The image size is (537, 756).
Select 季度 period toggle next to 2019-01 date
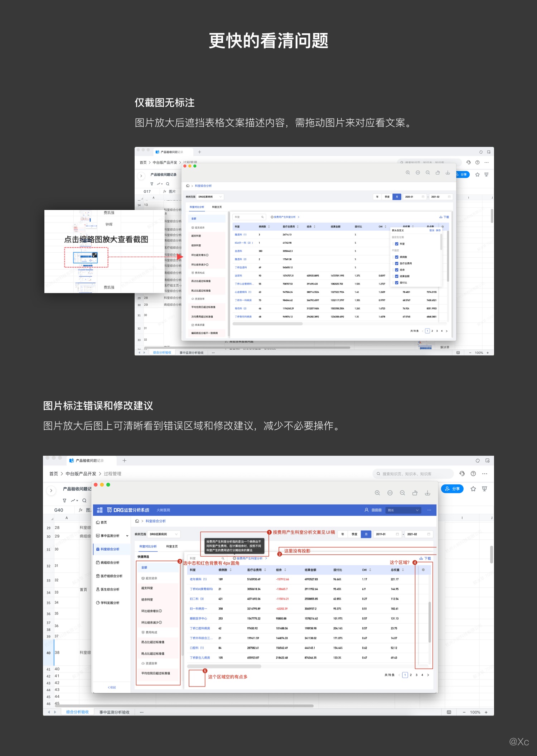click(x=354, y=534)
